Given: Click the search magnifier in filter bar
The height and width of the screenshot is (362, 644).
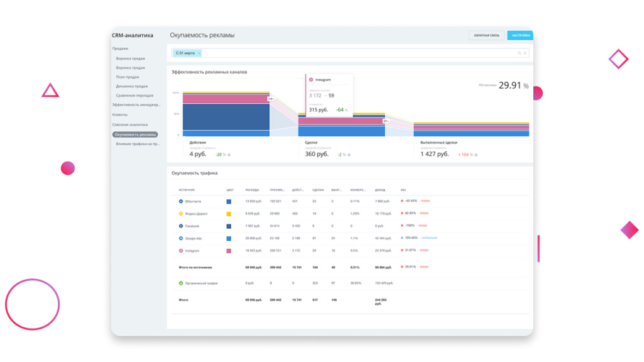Looking at the screenshot, I should tap(519, 53).
